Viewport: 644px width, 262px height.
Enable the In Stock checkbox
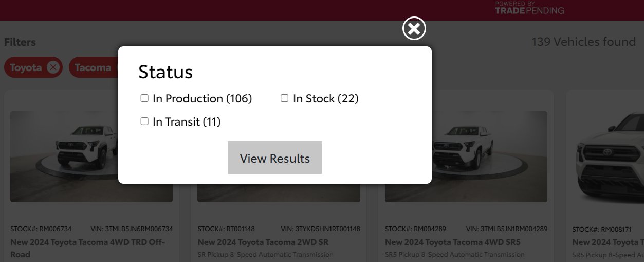click(284, 98)
